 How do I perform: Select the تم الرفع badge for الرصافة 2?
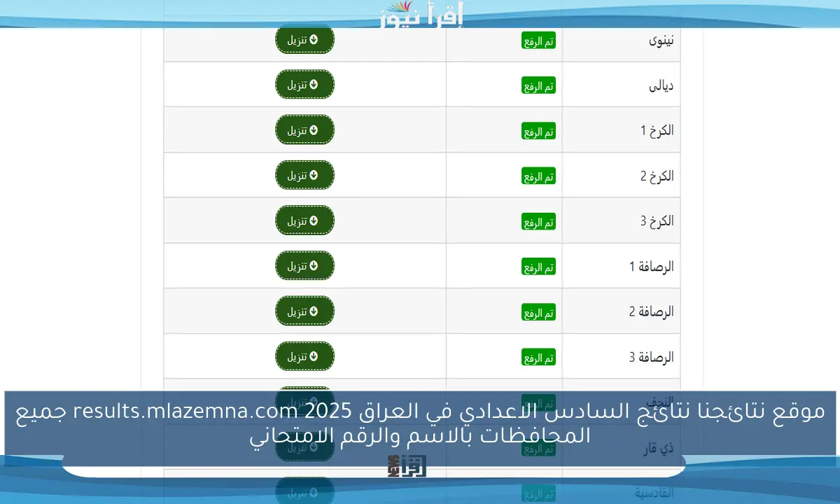(539, 312)
